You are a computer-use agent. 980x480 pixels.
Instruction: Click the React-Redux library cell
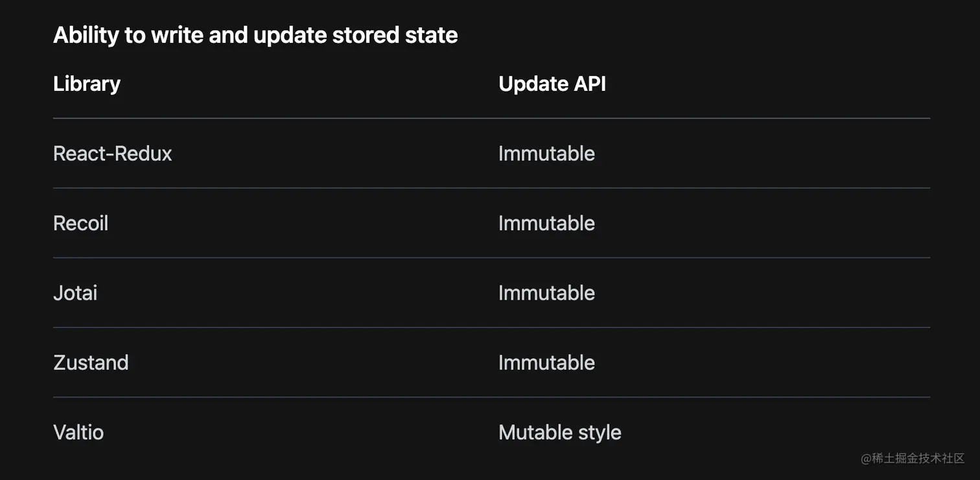[113, 154]
